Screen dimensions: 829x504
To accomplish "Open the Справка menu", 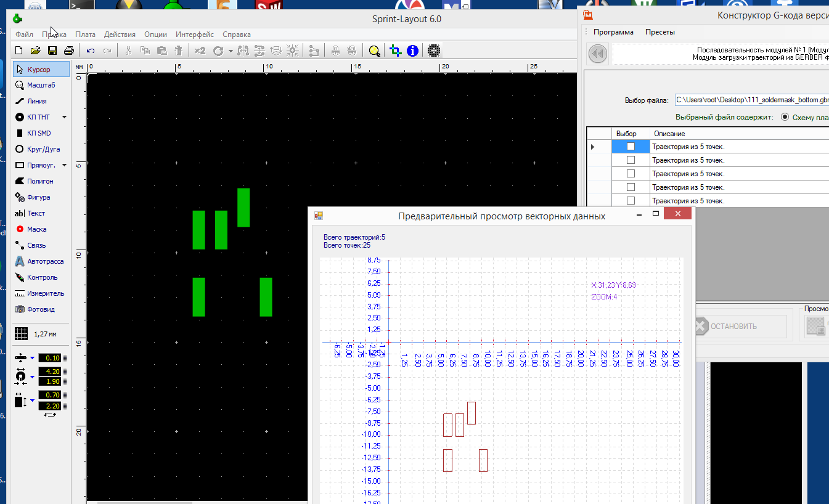I will [x=237, y=35].
